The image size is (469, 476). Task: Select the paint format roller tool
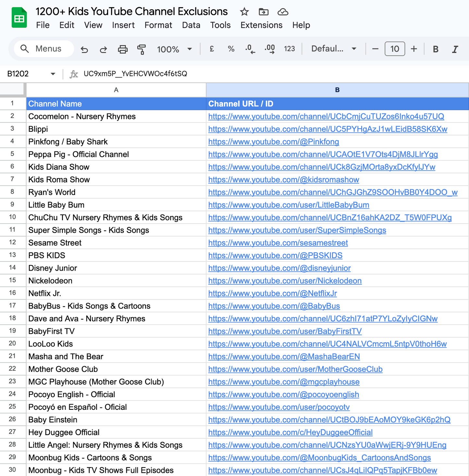coord(142,49)
